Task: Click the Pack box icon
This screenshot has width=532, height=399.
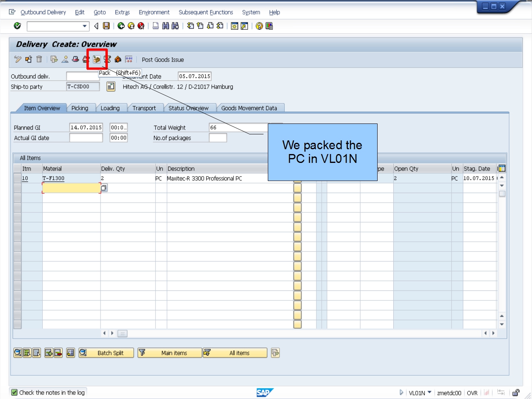Action: click(x=97, y=60)
